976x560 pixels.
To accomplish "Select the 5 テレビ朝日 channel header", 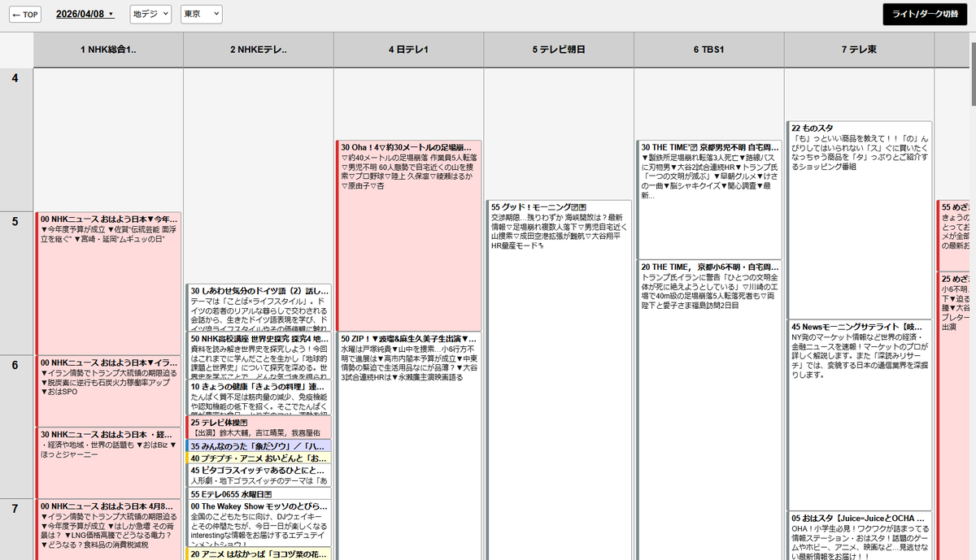I will pos(559,50).
